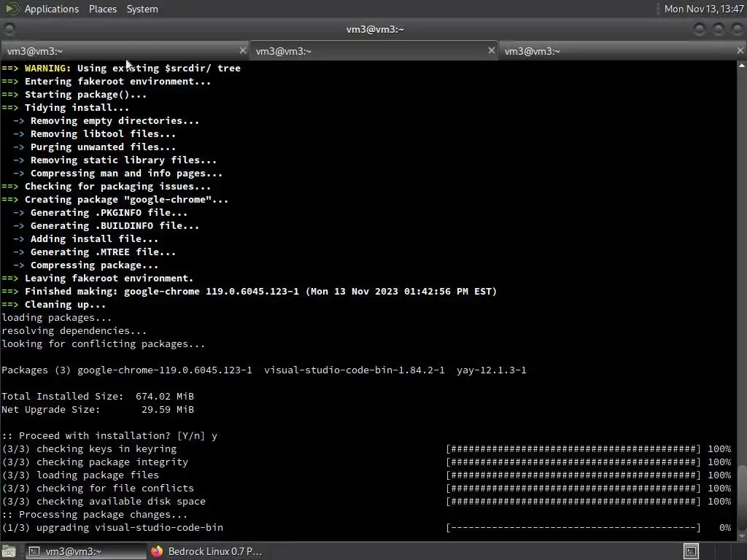Click the 'Processing package changes...' line
Viewport: 747px width, 560px height.
point(95,514)
